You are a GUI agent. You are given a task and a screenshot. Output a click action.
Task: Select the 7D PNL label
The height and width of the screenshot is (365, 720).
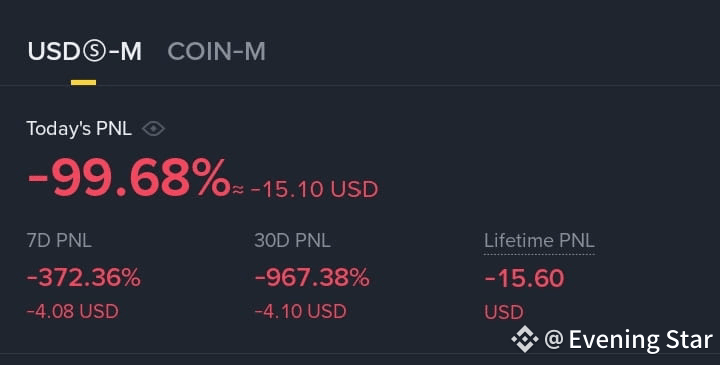click(59, 241)
